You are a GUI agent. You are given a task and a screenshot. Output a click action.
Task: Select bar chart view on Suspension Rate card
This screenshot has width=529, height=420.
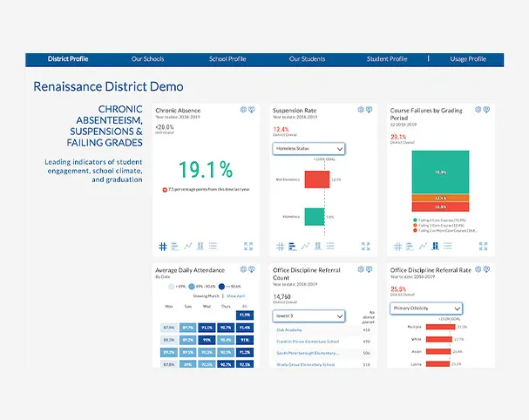coord(293,247)
